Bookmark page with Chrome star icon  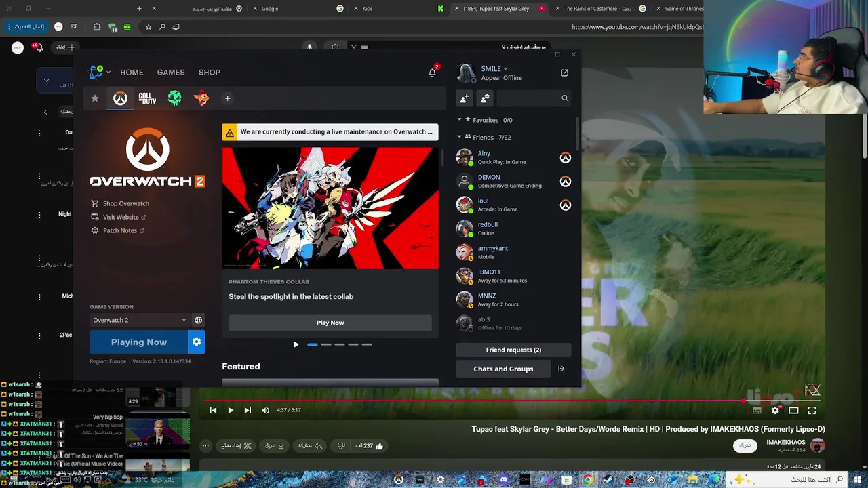pyautogui.click(x=149, y=27)
